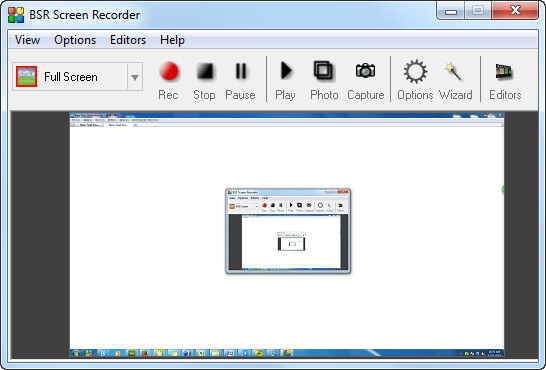
Task: Close the BSR Screen Recorder window
Action: click(x=515, y=11)
